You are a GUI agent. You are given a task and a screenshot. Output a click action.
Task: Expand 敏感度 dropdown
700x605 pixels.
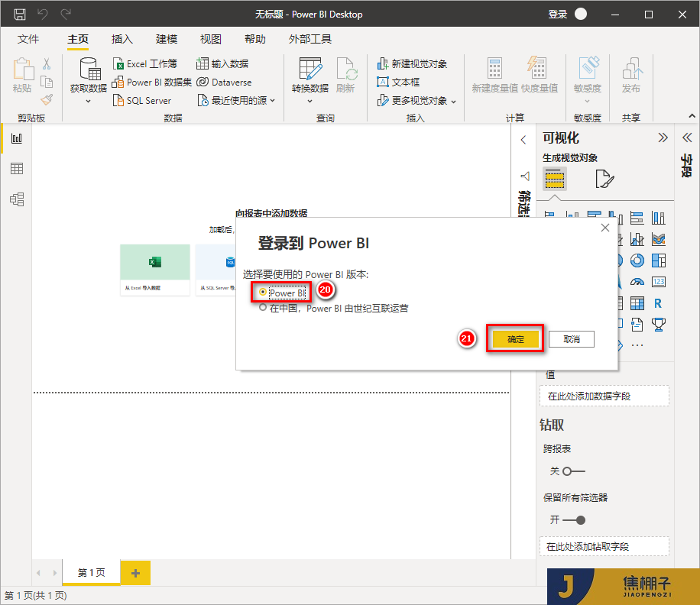(x=588, y=102)
